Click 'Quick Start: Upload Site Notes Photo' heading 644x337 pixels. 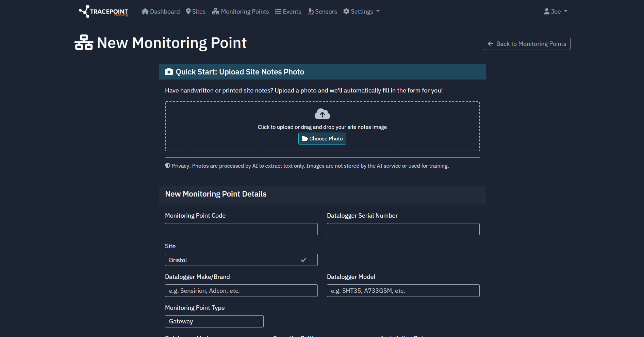pos(240,72)
